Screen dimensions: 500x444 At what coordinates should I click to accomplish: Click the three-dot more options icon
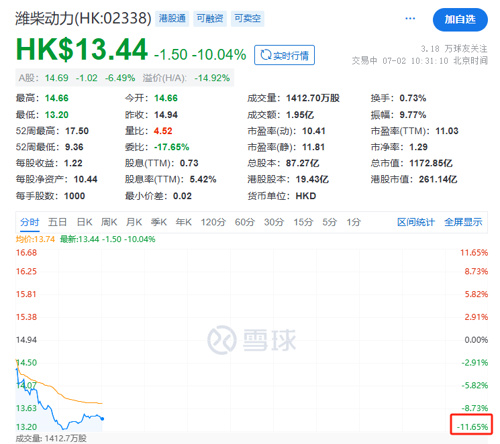tap(410, 18)
